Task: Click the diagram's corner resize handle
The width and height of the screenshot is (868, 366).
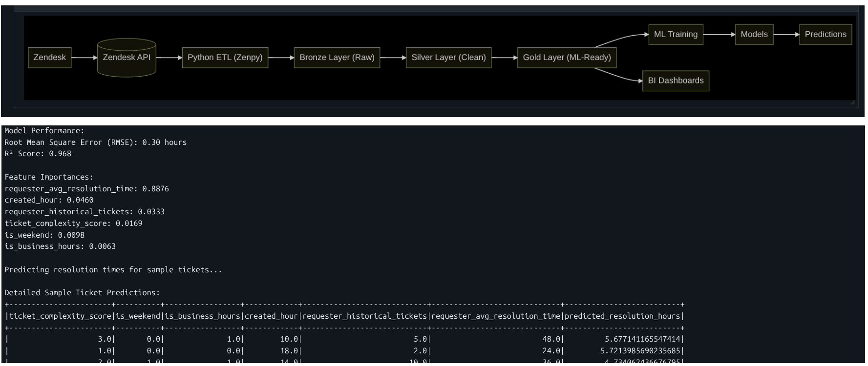Action: [852, 102]
